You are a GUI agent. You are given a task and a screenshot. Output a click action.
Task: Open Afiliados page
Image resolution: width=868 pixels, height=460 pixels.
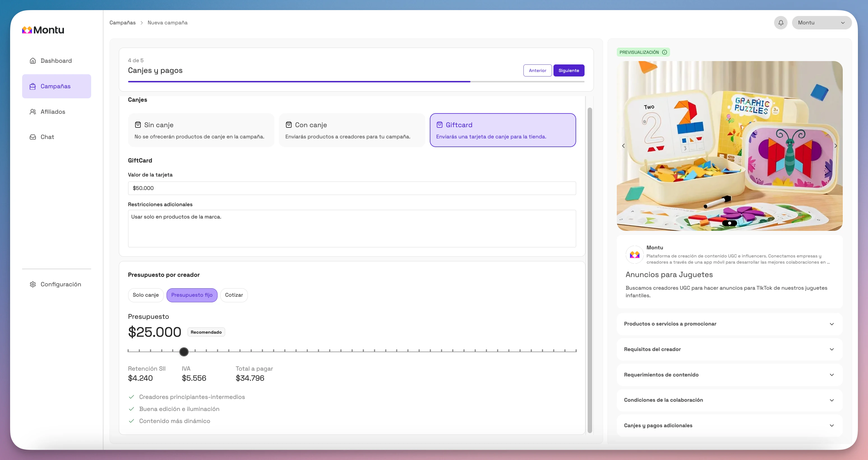pyautogui.click(x=57, y=111)
